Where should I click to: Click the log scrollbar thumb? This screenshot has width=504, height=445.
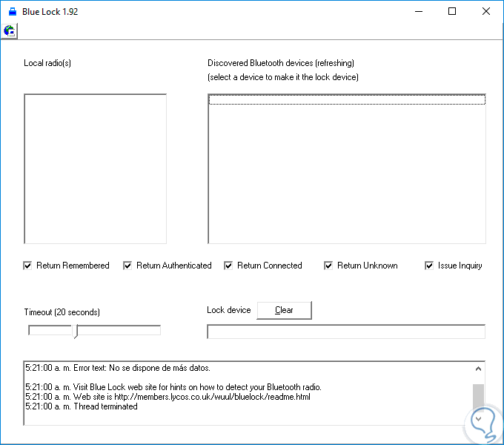click(x=478, y=397)
